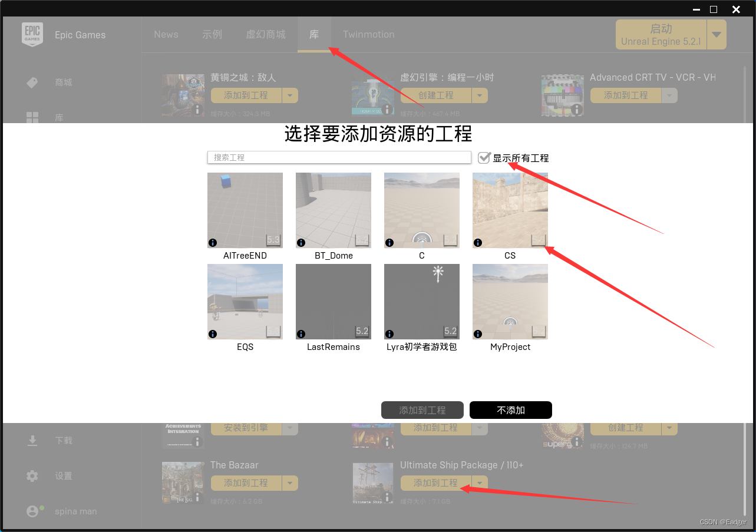Show info on Advanced CRT TV asset thumbnail
The height and width of the screenshot is (532, 756).
577,110
